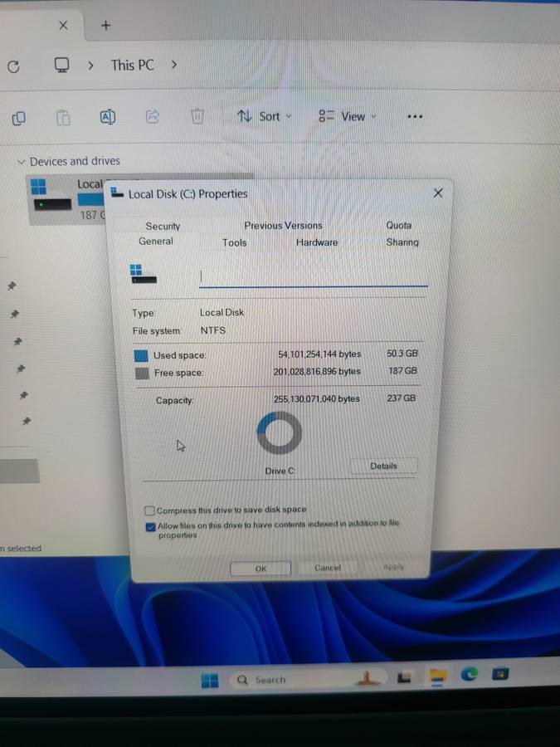This screenshot has height=747, width=560.
Task: Click the Cancel button
Action: (328, 568)
